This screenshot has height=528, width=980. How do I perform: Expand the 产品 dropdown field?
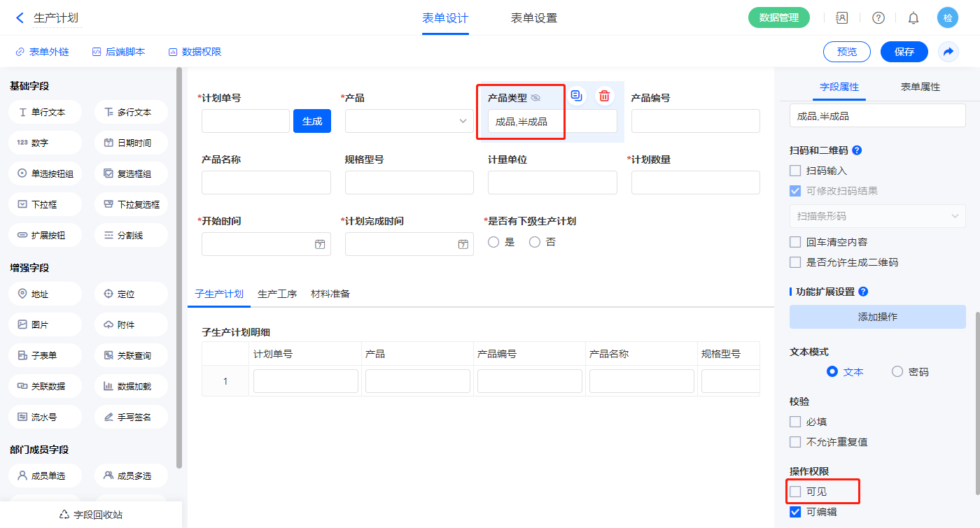tap(409, 121)
